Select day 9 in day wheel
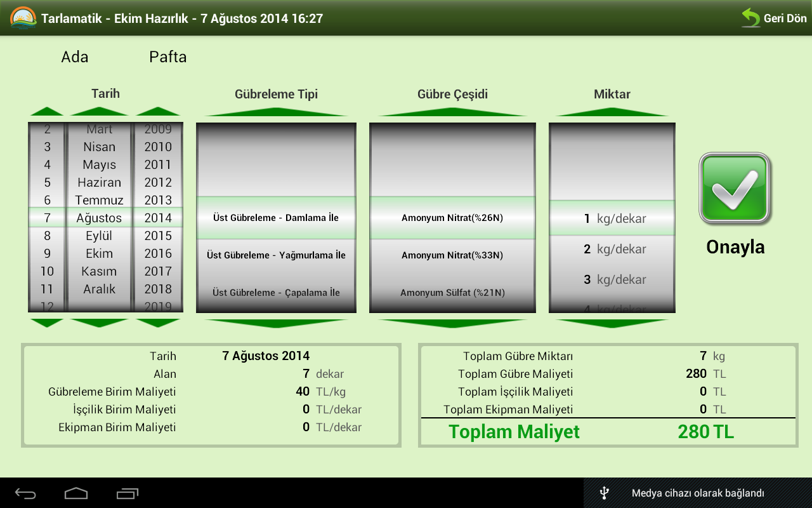812x508 pixels. coord(47,253)
